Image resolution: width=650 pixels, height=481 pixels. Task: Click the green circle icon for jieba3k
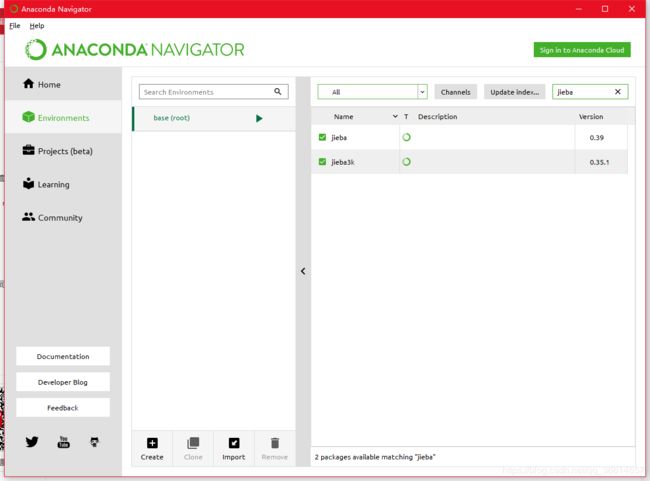tap(406, 162)
